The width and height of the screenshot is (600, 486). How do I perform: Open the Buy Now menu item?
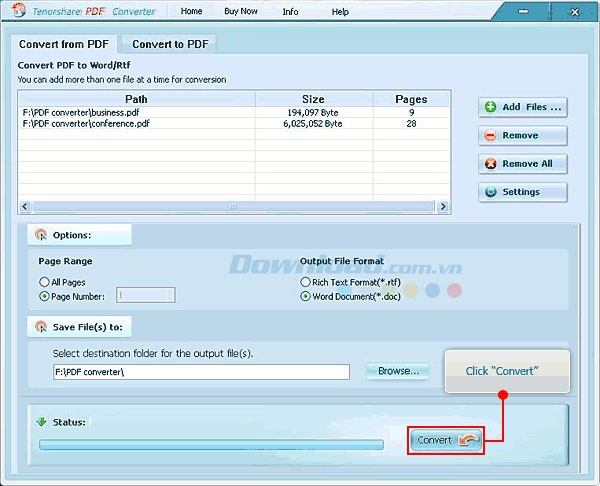tap(240, 12)
